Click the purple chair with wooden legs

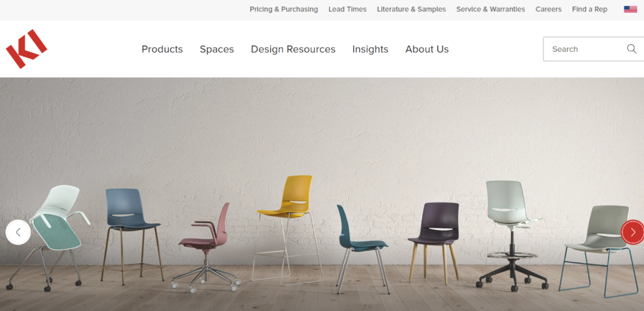(x=434, y=242)
